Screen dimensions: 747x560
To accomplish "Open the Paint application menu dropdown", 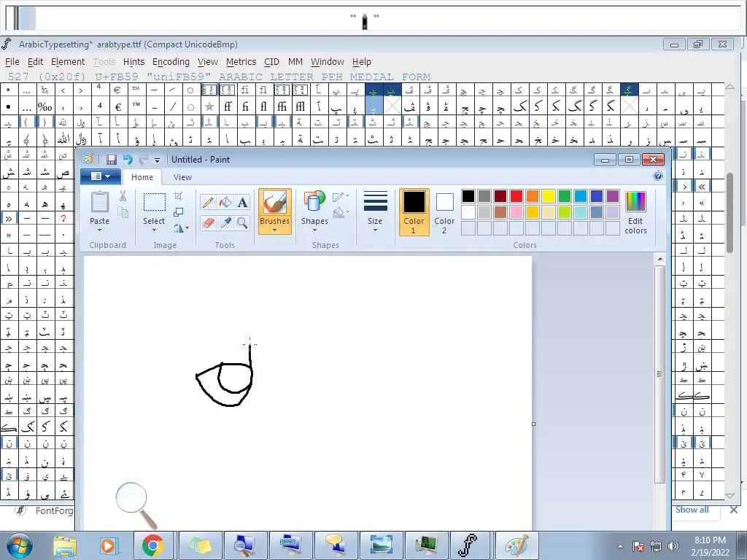I will 101,176.
